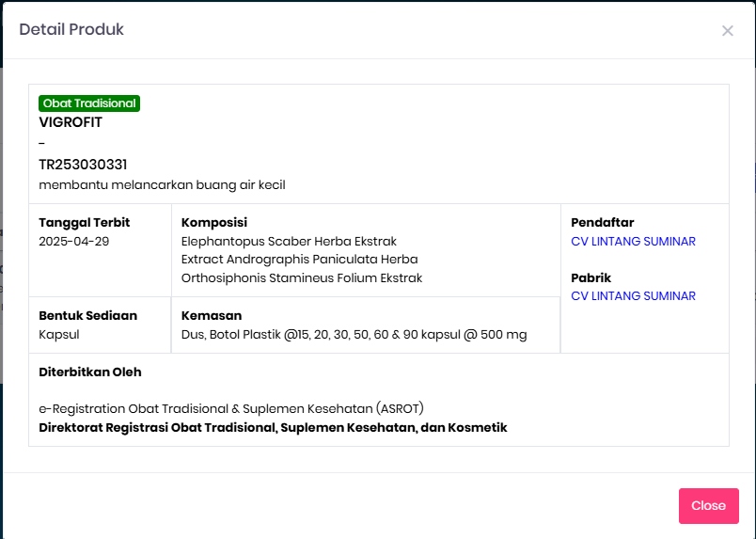Click the Tanggal Terbit label
This screenshot has width=756, height=539.
(x=85, y=223)
